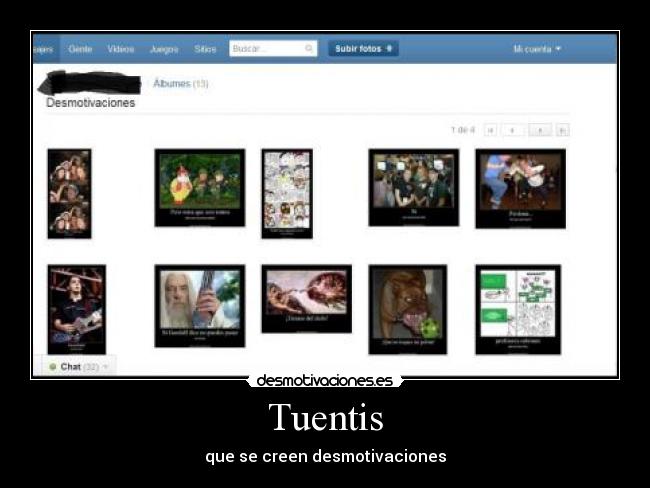Open the Sitios navigation item
Image resolution: width=650 pixels, height=488 pixels.
point(205,49)
